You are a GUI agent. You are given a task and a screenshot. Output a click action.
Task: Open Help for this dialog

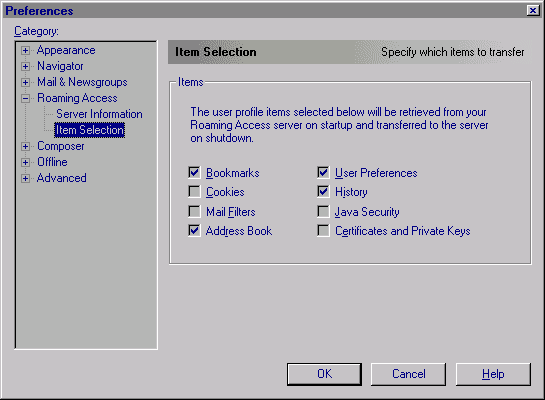[x=493, y=374]
